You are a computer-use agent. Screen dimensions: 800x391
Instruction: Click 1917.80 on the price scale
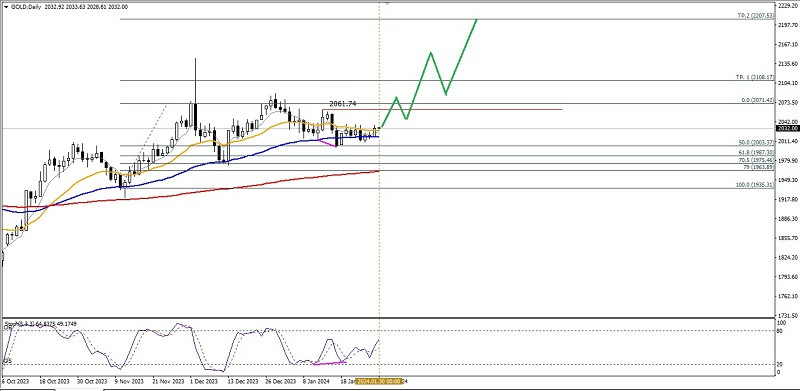(x=788, y=199)
